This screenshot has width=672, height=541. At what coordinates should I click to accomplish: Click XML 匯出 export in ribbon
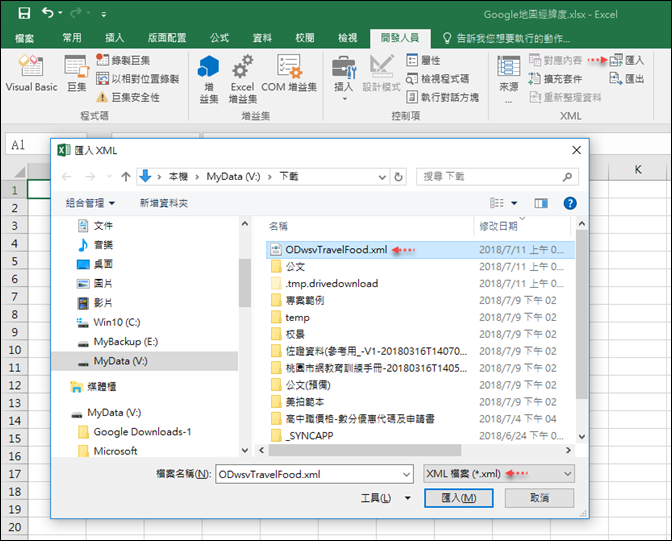pos(627,79)
